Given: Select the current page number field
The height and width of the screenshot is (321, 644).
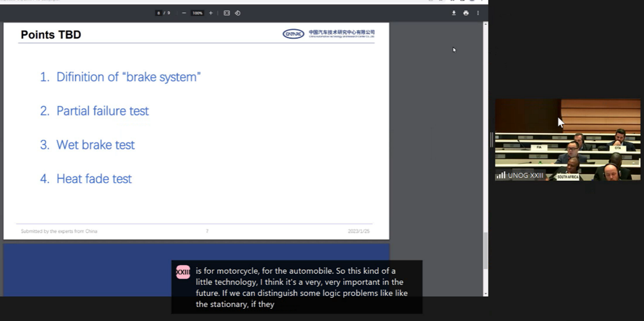Looking at the screenshot, I should (158, 13).
